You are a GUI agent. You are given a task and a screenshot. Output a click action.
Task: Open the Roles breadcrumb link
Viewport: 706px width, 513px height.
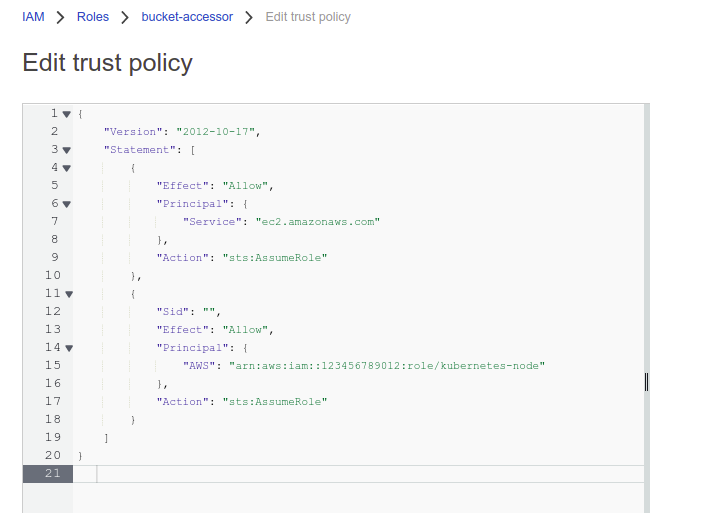93,17
